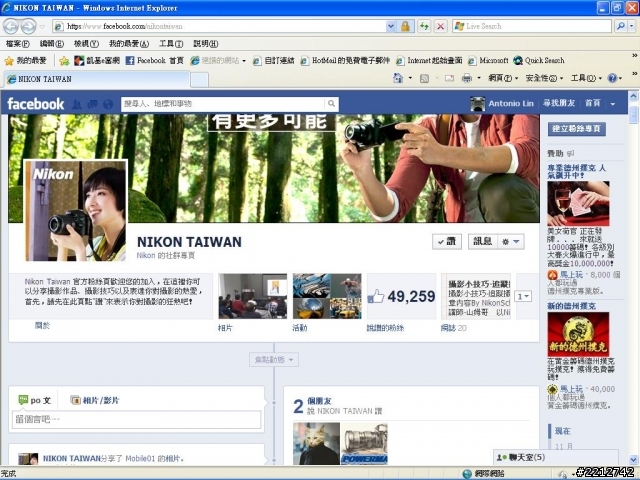Open the page gear settings dropdown
This screenshot has width=640, height=480.
click(511, 242)
